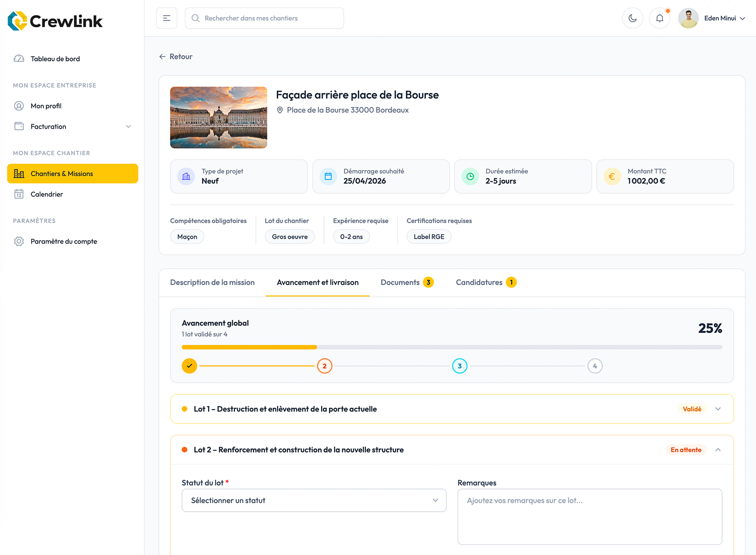Click the Façade arrière place de la Bourse title
The height and width of the screenshot is (555, 756).
tap(357, 95)
